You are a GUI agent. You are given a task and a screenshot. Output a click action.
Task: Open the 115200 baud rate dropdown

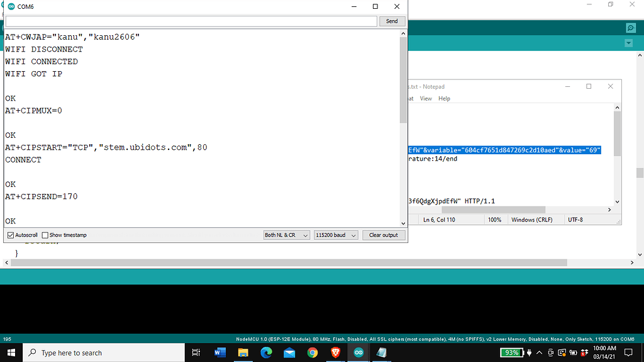[336, 235]
